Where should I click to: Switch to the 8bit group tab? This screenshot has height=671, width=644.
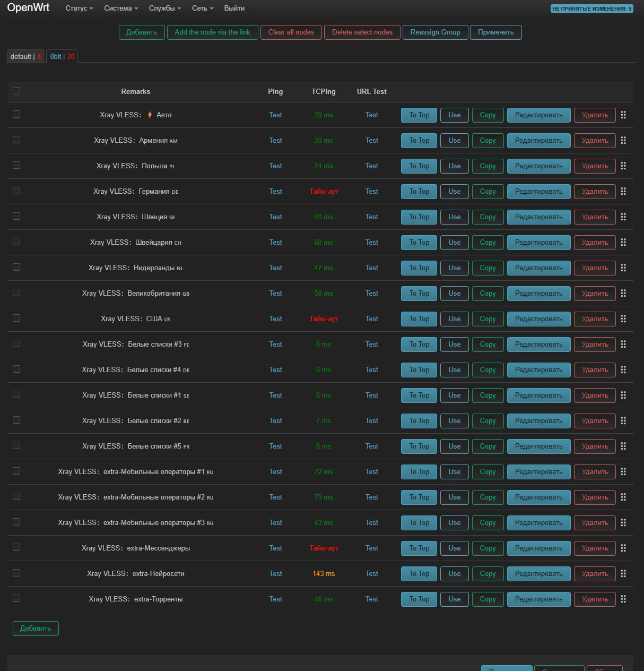62,56
